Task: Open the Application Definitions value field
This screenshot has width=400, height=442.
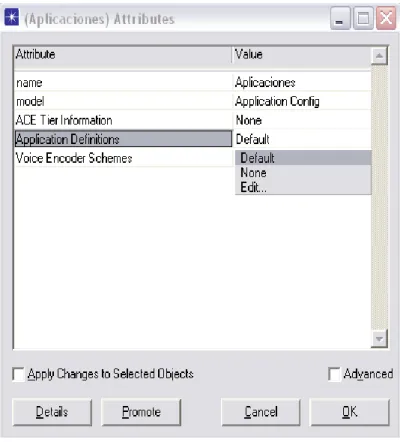Action: (x=302, y=139)
